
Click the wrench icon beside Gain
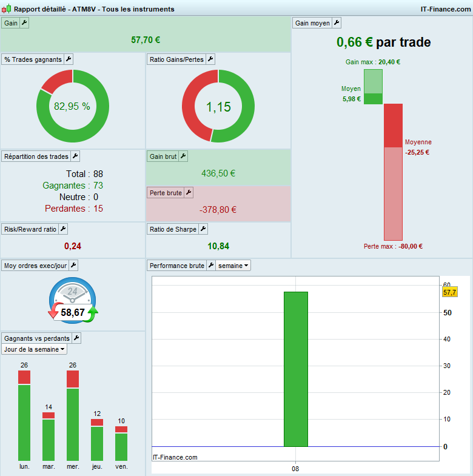(x=24, y=23)
